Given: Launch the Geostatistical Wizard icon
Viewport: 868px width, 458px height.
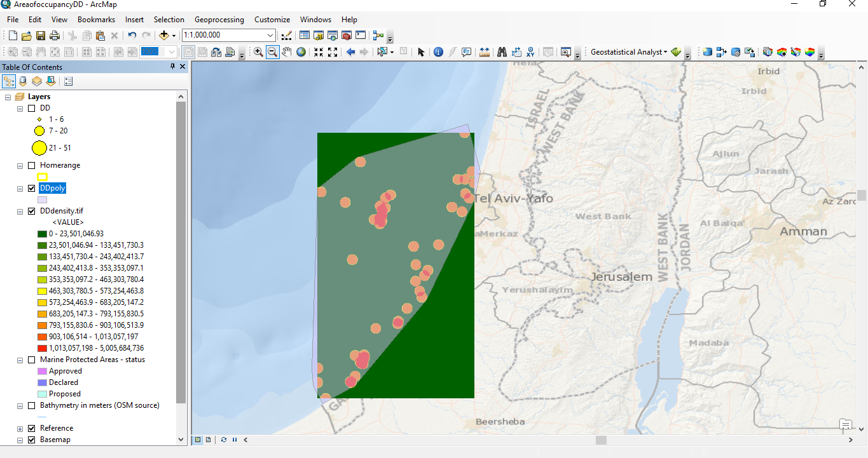Looking at the screenshot, I should 675,52.
